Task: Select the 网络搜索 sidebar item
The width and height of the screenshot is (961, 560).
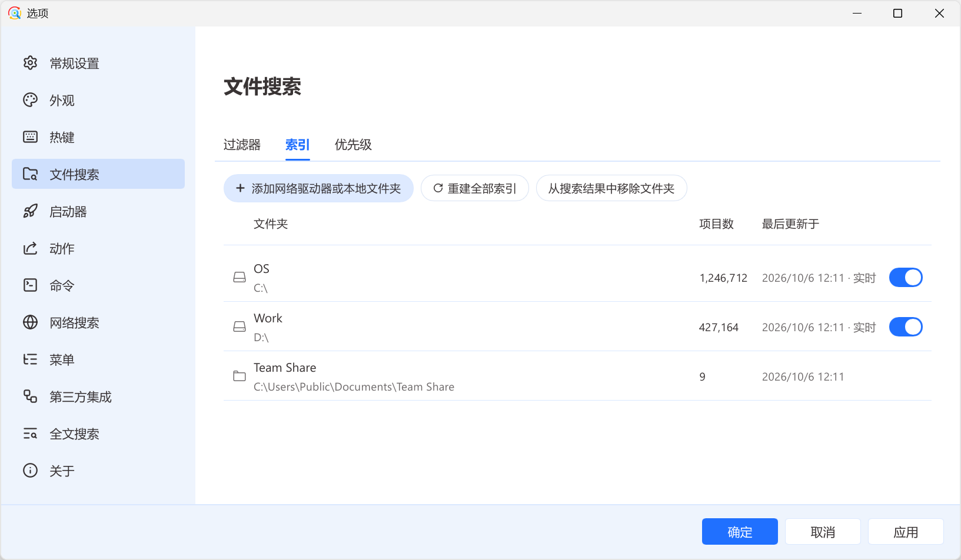Action: click(x=98, y=322)
